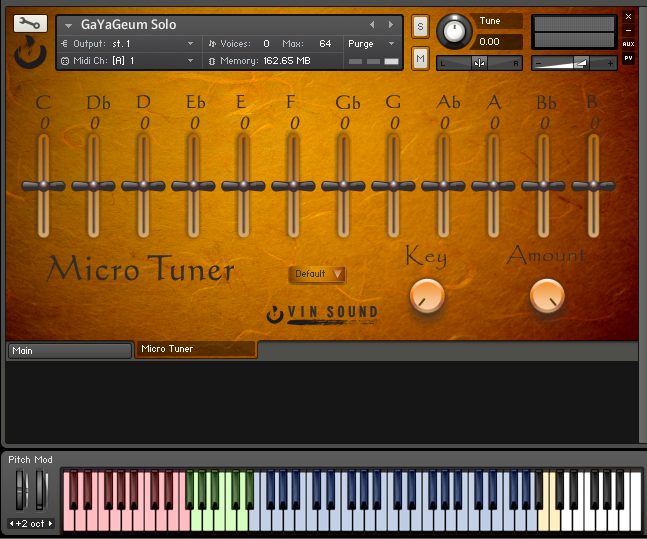Shift keyboard octave up arrow
This screenshot has height=539, width=647.
(50, 523)
